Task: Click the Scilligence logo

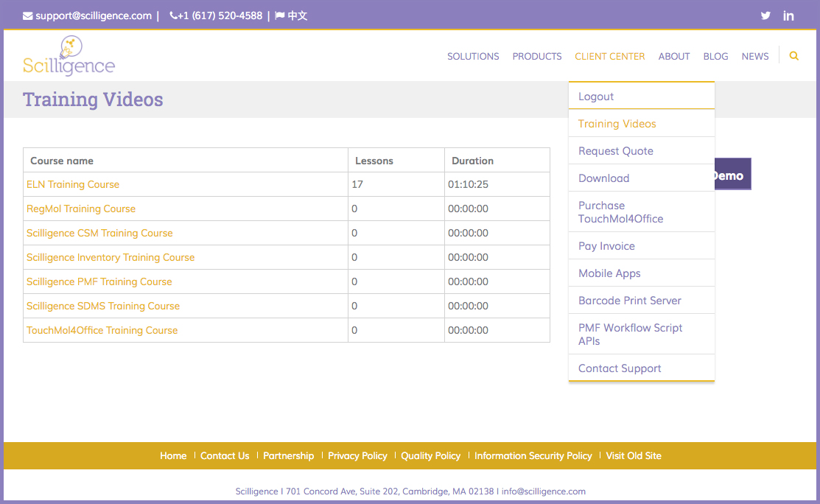Action: click(x=69, y=56)
